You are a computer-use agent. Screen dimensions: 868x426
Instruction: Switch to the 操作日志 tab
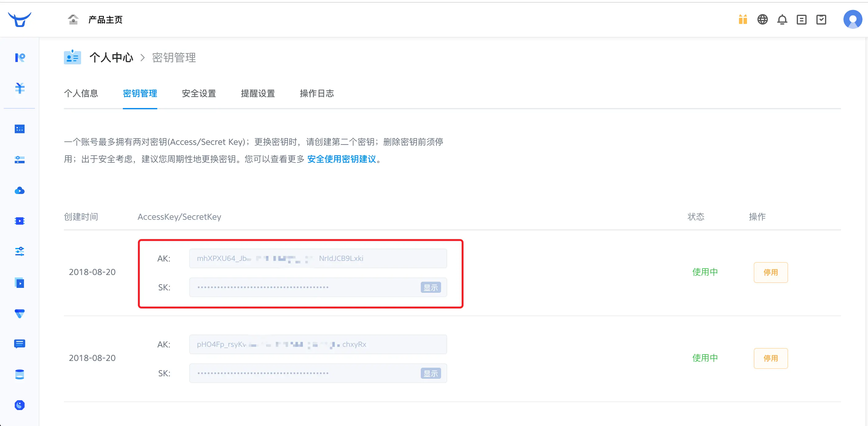317,93
